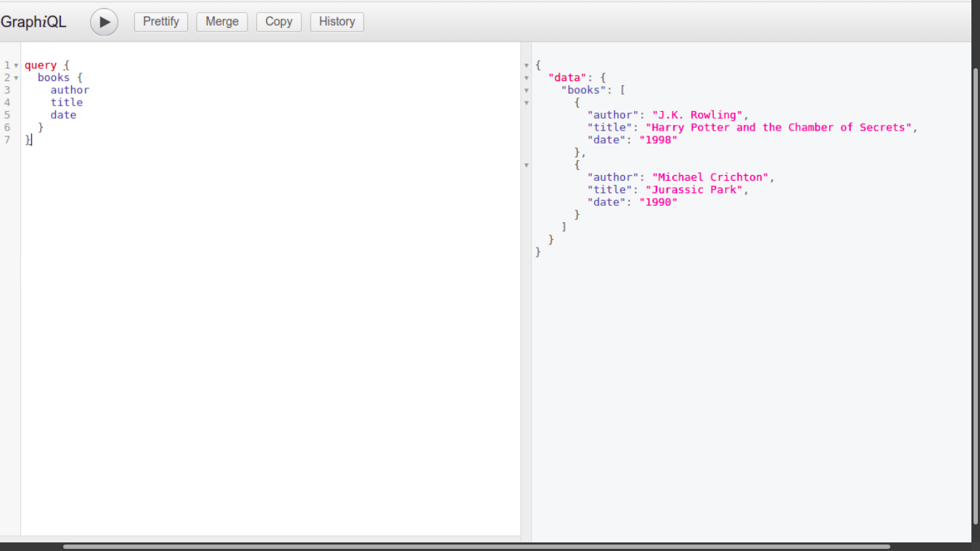
Task: Click line number 3 in the gutter
Action: click(7, 90)
